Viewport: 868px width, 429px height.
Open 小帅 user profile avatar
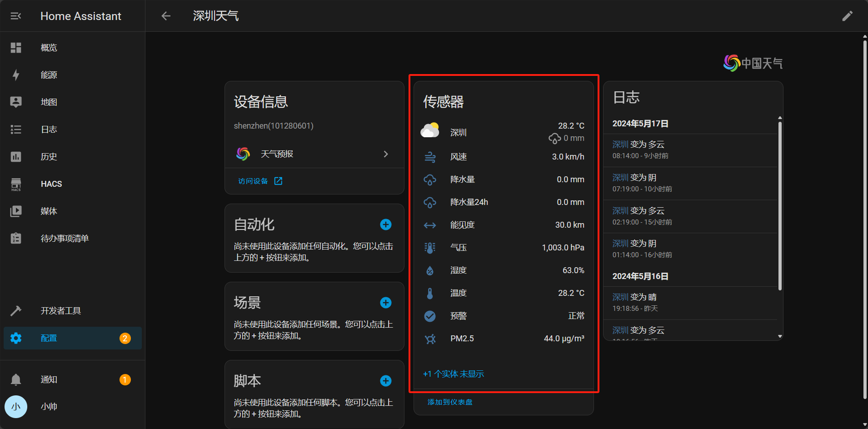point(16,407)
